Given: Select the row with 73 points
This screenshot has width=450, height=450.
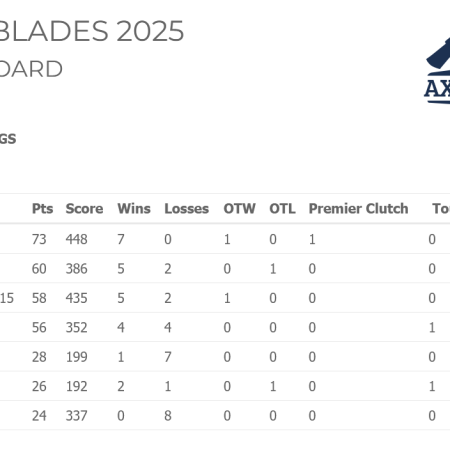Looking at the screenshot, I should point(225,239).
